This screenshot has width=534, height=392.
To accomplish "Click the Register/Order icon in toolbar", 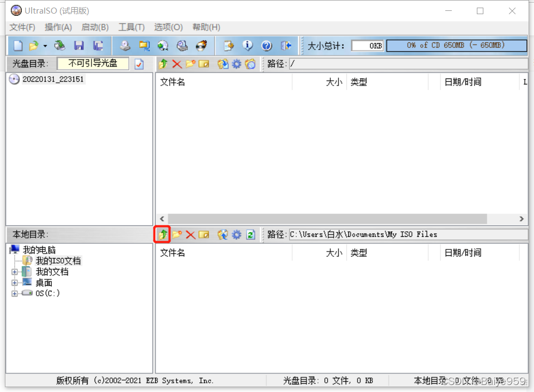I will [229, 45].
